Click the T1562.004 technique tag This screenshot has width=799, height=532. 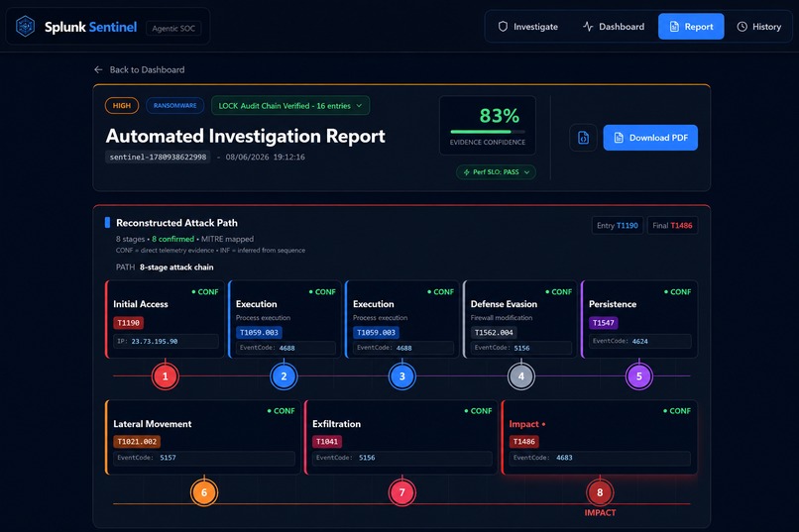(494, 333)
